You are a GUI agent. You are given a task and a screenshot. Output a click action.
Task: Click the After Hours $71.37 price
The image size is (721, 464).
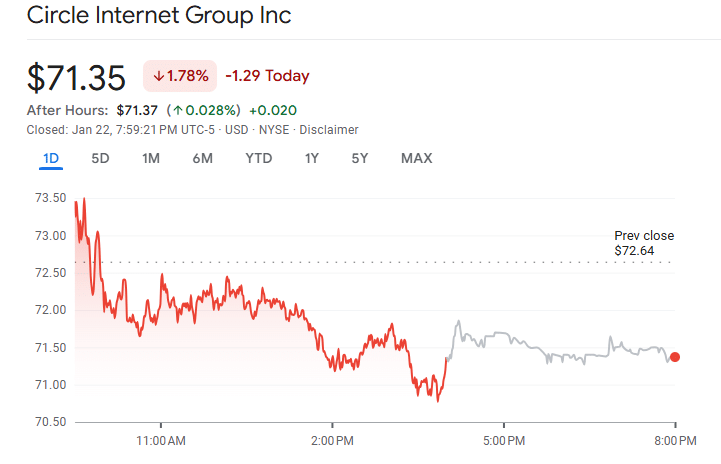pyautogui.click(x=137, y=110)
